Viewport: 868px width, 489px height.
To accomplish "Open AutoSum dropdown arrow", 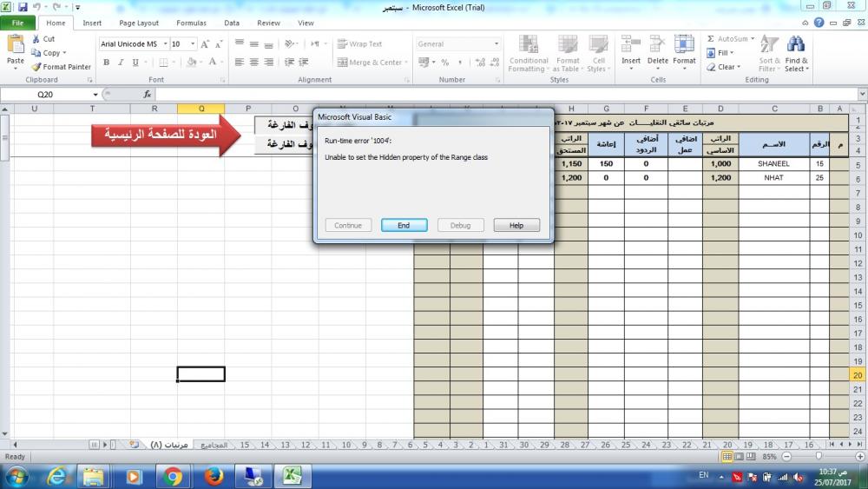I will click(x=753, y=39).
